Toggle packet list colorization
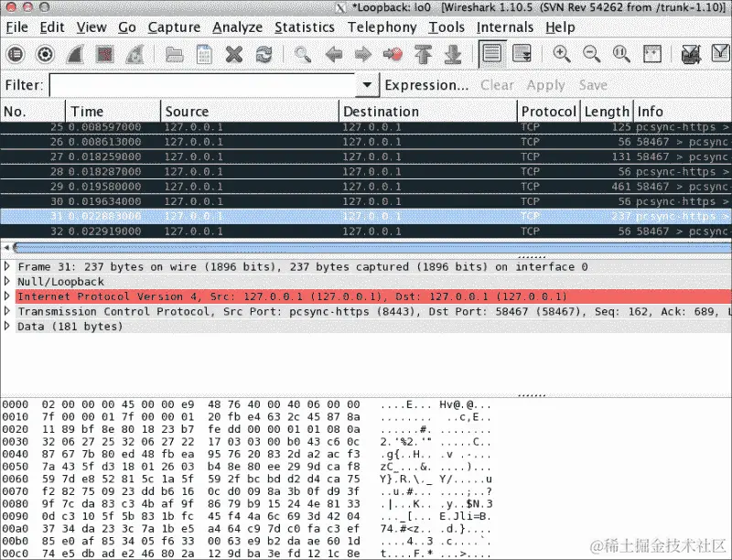 pos(491,54)
